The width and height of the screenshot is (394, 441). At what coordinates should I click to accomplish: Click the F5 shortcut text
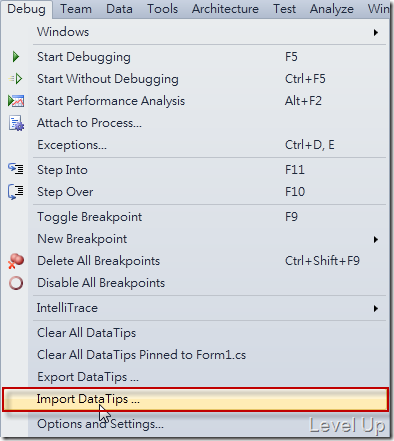[x=291, y=57]
